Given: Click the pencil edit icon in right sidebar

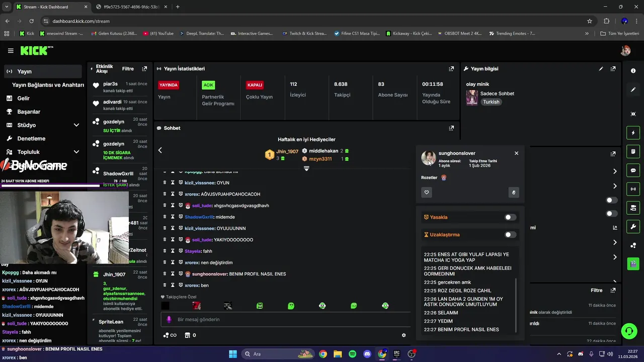Looking at the screenshot, I should coord(633,89).
